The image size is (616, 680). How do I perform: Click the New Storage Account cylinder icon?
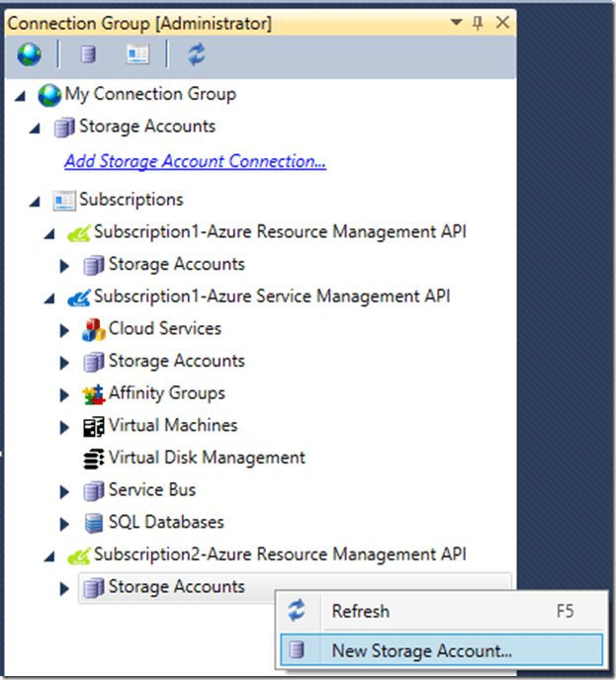point(298,649)
